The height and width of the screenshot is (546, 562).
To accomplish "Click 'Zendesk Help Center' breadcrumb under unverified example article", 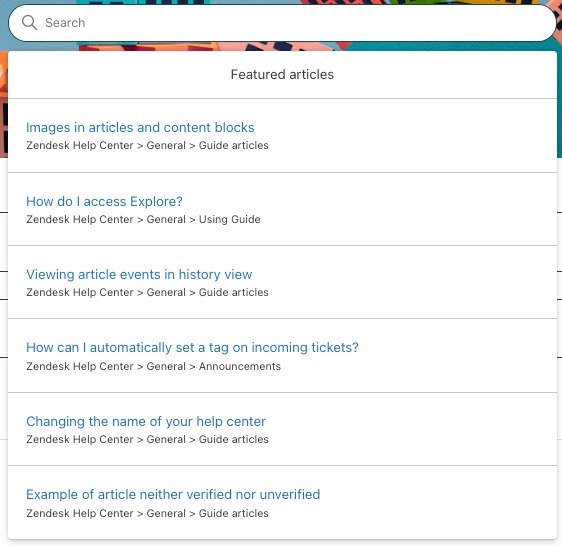I will [80, 513].
